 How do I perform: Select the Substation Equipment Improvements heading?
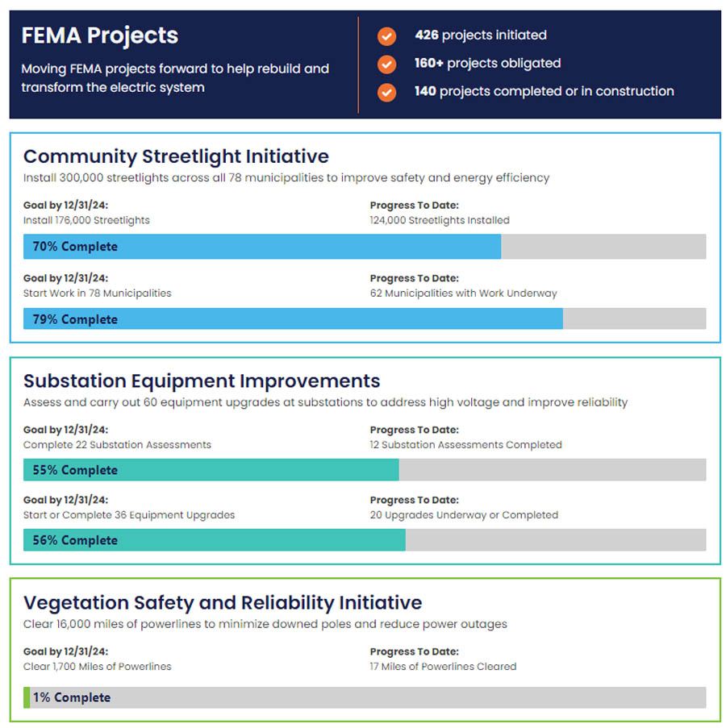202,381
